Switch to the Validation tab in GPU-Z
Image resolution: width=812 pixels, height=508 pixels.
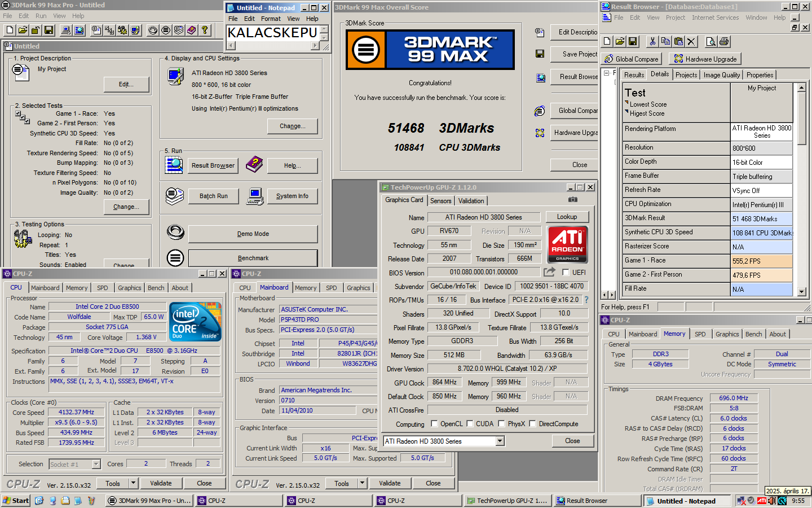pyautogui.click(x=471, y=200)
